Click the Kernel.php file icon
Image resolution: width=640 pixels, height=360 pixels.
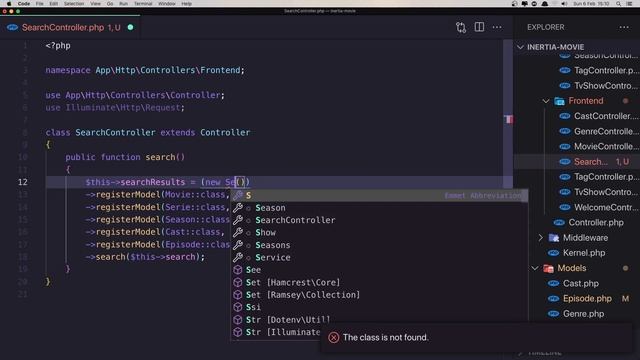click(553, 253)
